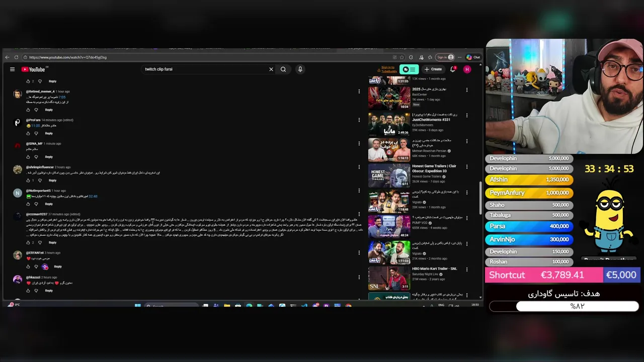The image size is (644, 362).
Task: Dislike the @NotImportant5 comment
Action: [36, 204]
